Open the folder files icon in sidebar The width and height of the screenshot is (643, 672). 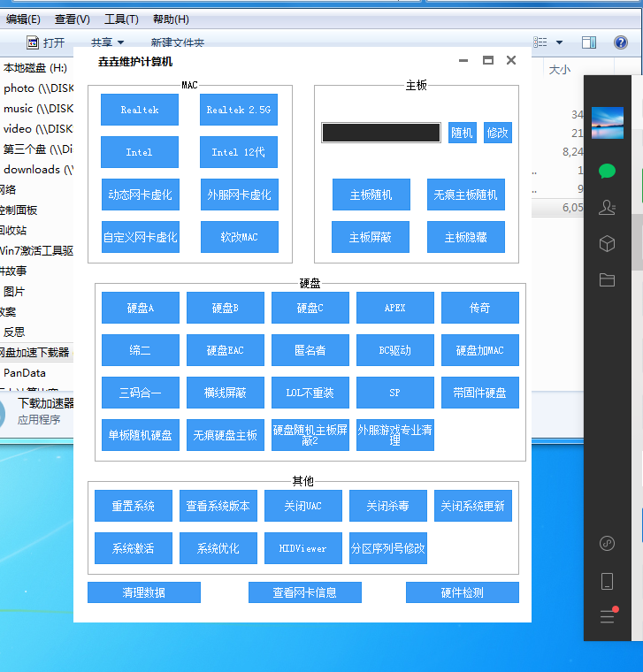point(607,280)
